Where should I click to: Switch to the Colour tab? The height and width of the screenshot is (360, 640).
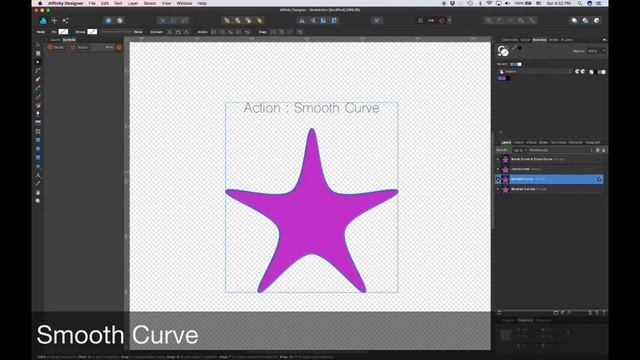click(x=525, y=40)
